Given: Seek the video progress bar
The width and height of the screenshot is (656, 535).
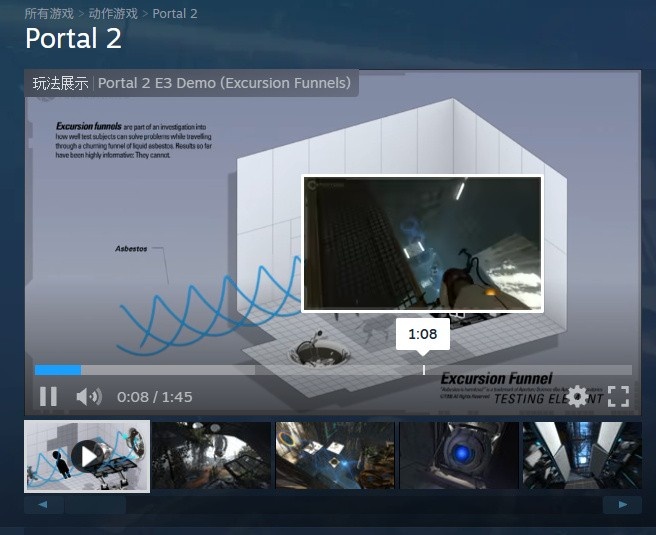Looking at the screenshot, I should point(333,370).
